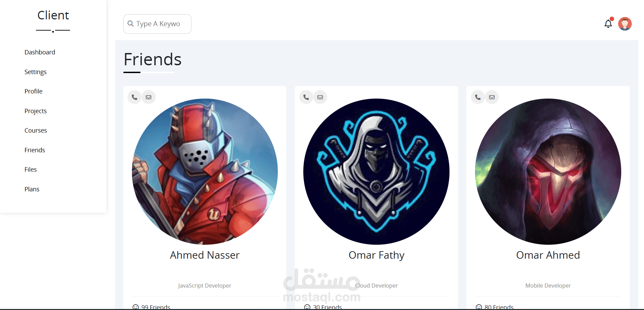Screen dimensions: 644x310
Task: Focus the Type A Keyword search field
Action: pyautogui.click(x=157, y=24)
